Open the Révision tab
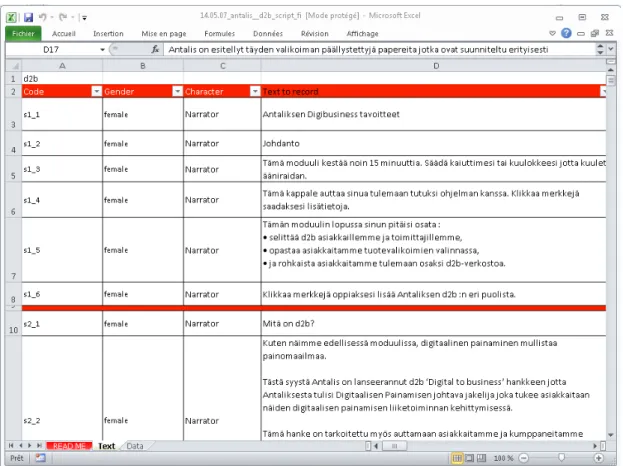This screenshot has height=466, width=623. tap(314, 34)
